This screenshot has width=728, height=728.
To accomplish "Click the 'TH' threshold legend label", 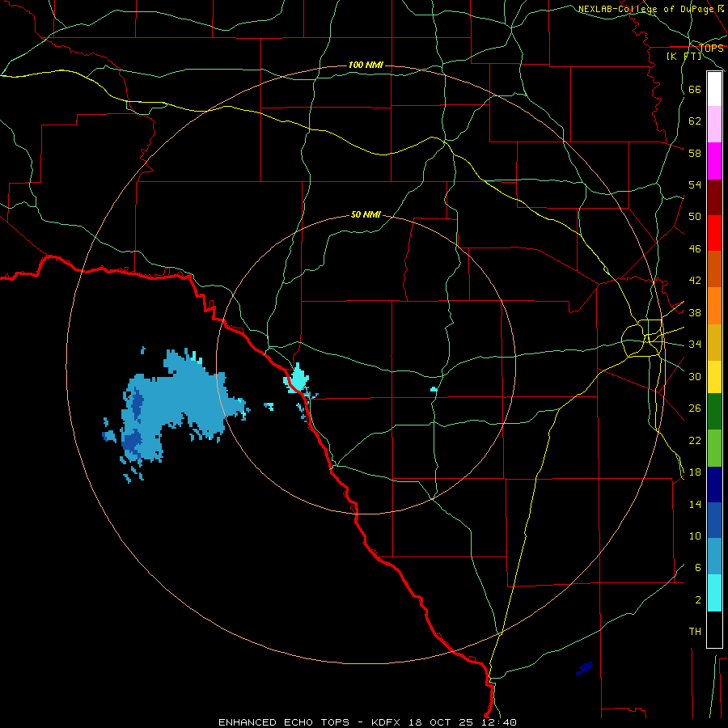I will coord(695,632).
